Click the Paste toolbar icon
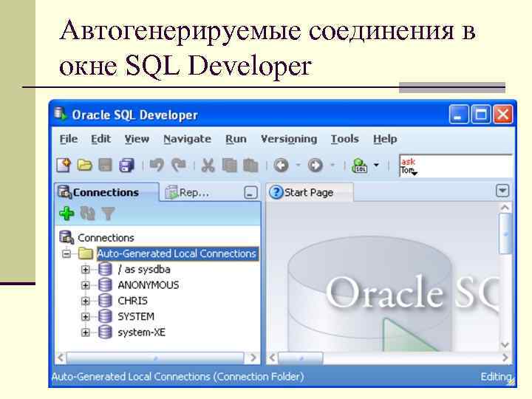 (250, 166)
